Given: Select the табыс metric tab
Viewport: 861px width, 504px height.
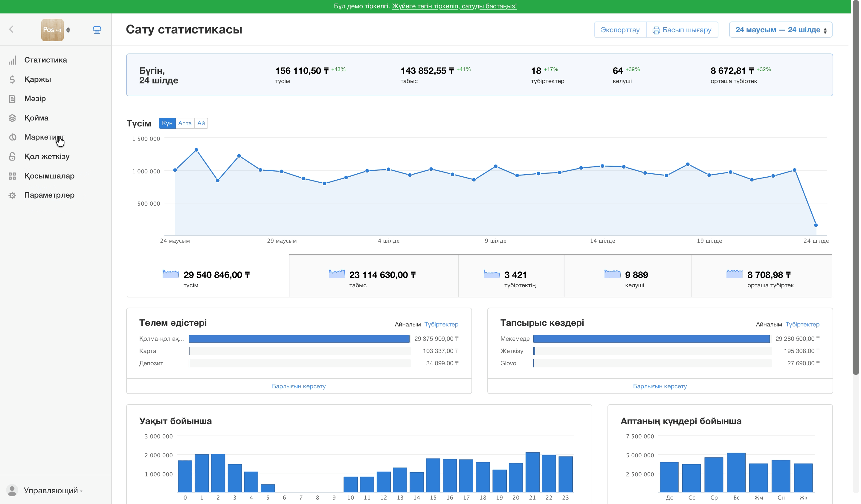Looking at the screenshot, I should (373, 276).
